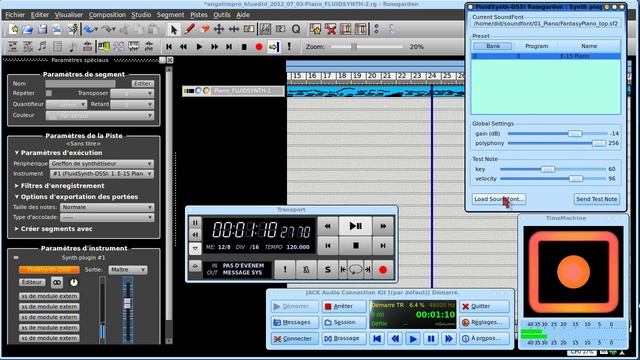Collapse Paramètres d'exécution section

point(58,153)
